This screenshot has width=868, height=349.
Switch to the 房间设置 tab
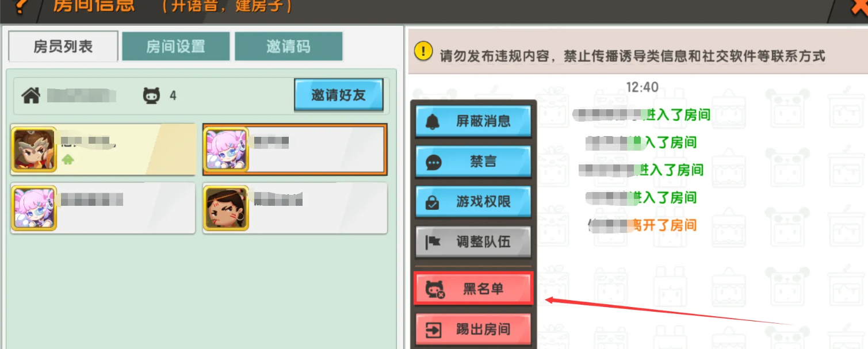pyautogui.click(x=175, y=47)
